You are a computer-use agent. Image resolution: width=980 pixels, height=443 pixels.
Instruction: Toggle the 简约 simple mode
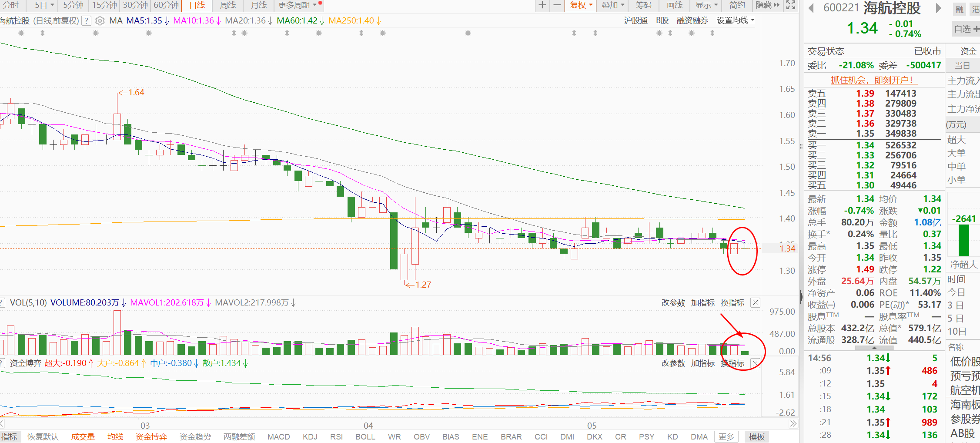737,5
